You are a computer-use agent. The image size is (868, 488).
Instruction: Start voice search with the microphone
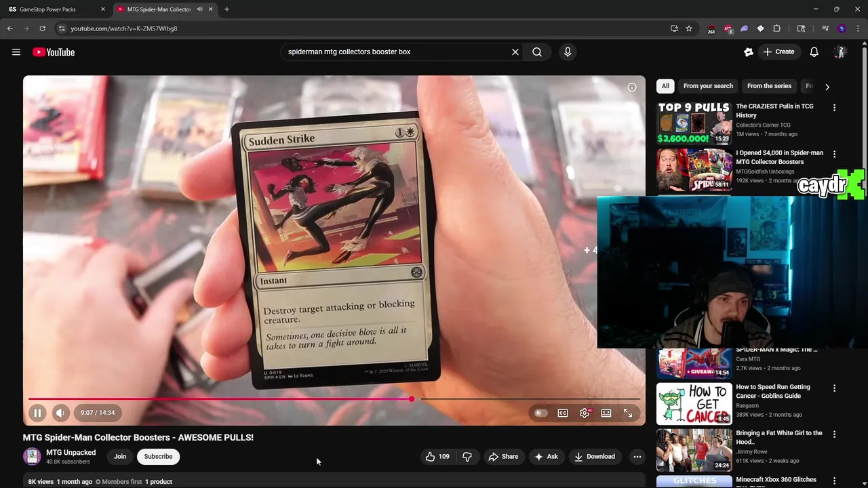click(x=568, y=52)
